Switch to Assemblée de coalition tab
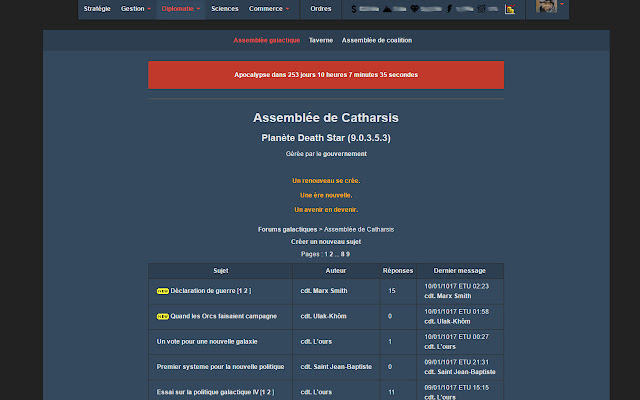The height and width of the screenshot is (400, 640). [x=377, y=40]
